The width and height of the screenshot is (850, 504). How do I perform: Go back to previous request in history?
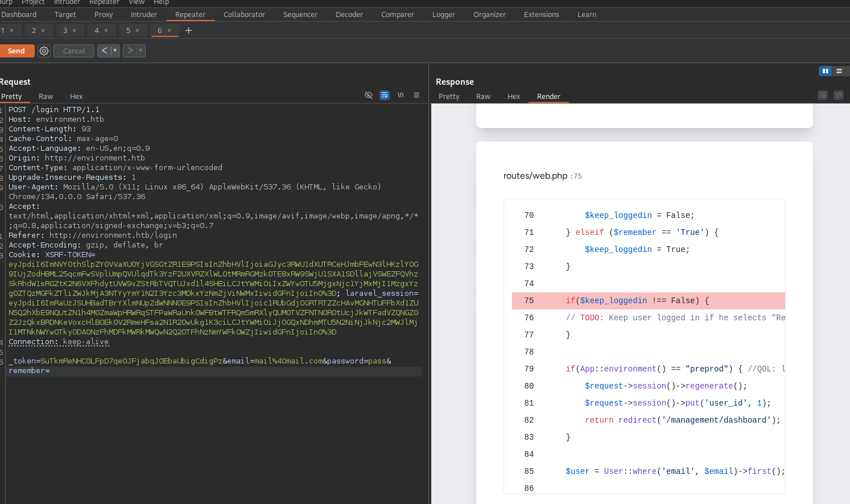pos(104,51)
